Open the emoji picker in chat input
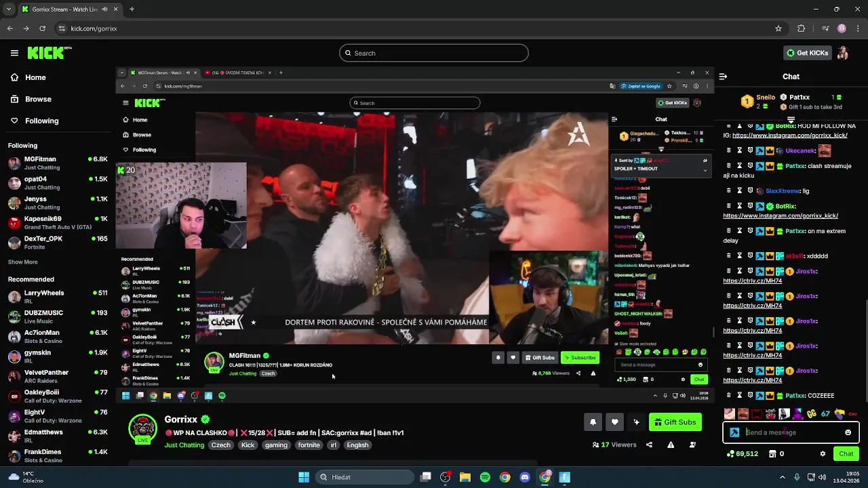This screenshot has width=868, height=488. click(848, 432)
